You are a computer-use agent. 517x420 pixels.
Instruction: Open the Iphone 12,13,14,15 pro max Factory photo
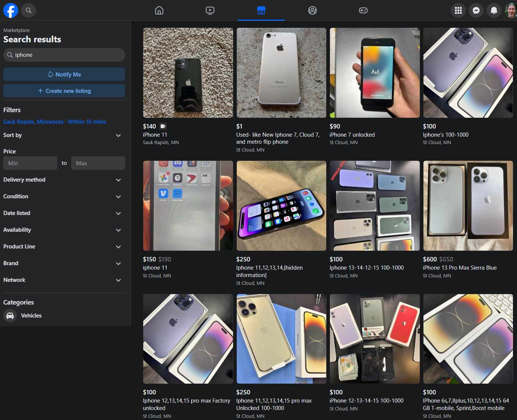coord(188,339)
